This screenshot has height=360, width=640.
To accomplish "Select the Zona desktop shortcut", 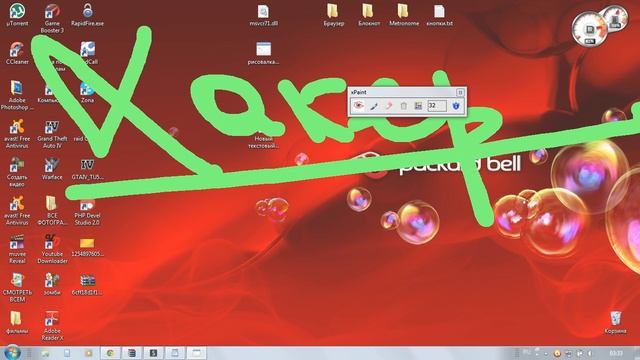I will point(87,91).
